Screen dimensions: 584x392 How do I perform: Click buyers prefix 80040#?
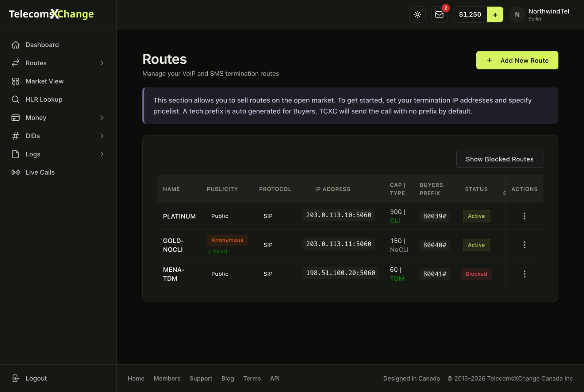point(435,245)
